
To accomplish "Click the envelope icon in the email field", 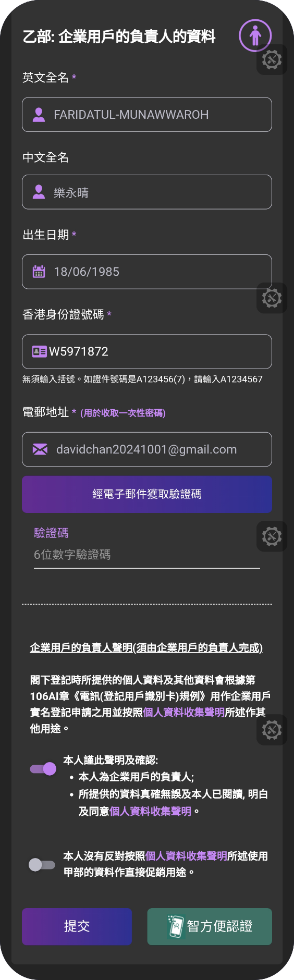I will tap(40, 449).
